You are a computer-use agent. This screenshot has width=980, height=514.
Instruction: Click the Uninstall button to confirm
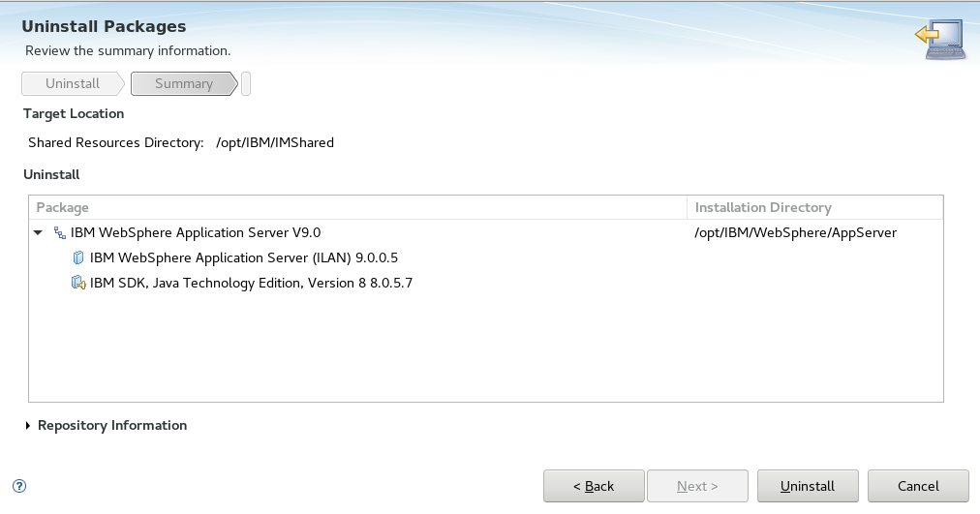coord(808,486)
